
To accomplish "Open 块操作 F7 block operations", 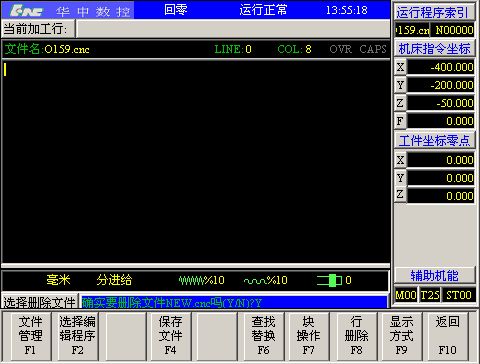I will [x=308, y=336].
